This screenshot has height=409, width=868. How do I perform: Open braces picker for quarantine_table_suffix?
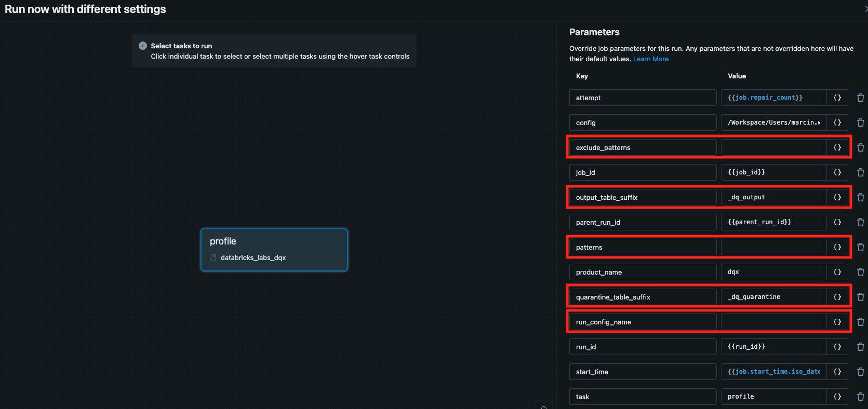(x=837, y=297)
